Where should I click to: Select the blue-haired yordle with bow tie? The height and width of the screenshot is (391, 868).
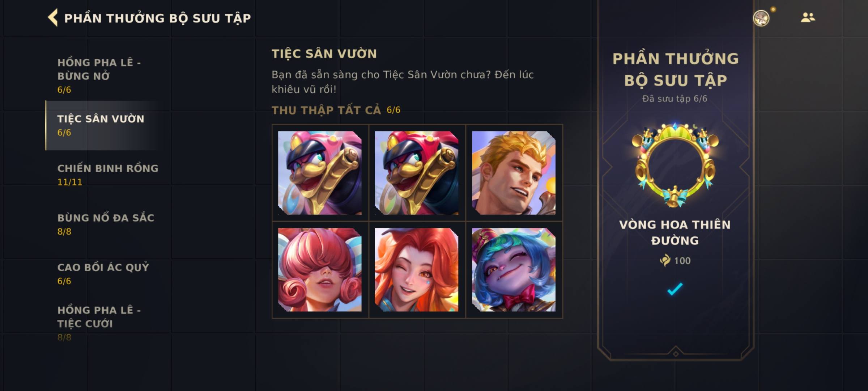pos(514,270)
